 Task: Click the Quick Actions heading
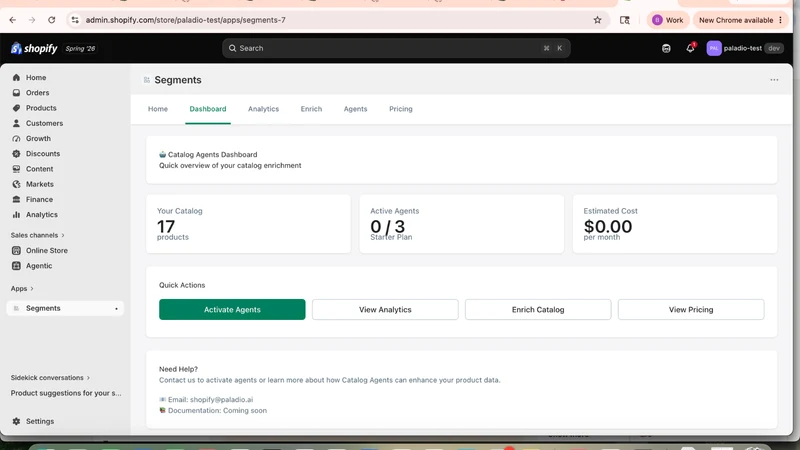coord(182,285)
